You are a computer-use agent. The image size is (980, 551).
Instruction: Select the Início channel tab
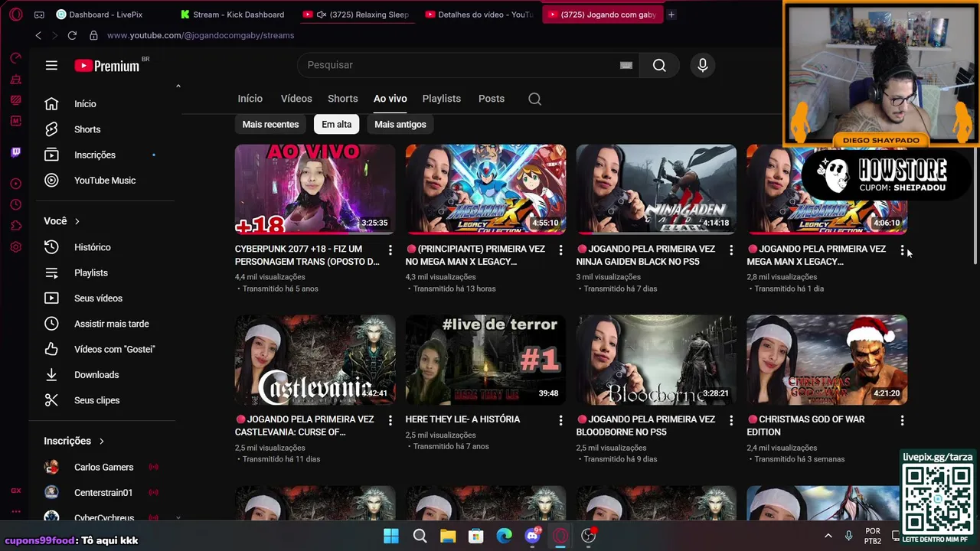pos(250,99)
